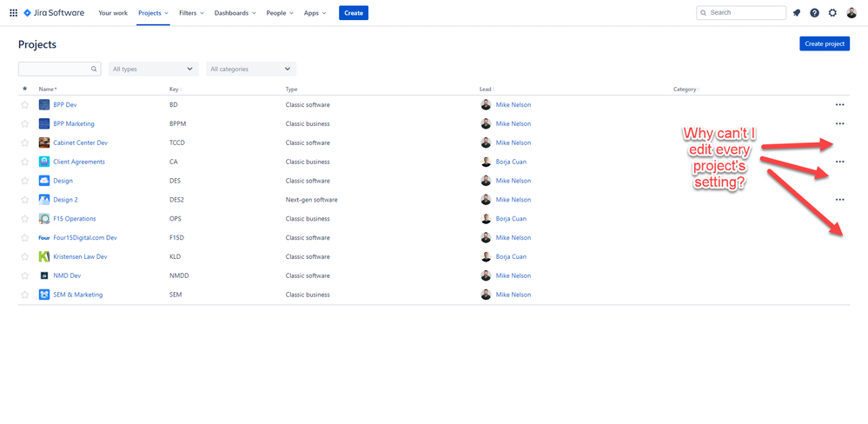Click the Client Agreements project avatar

pyautogui.click(x=44, y=162)
